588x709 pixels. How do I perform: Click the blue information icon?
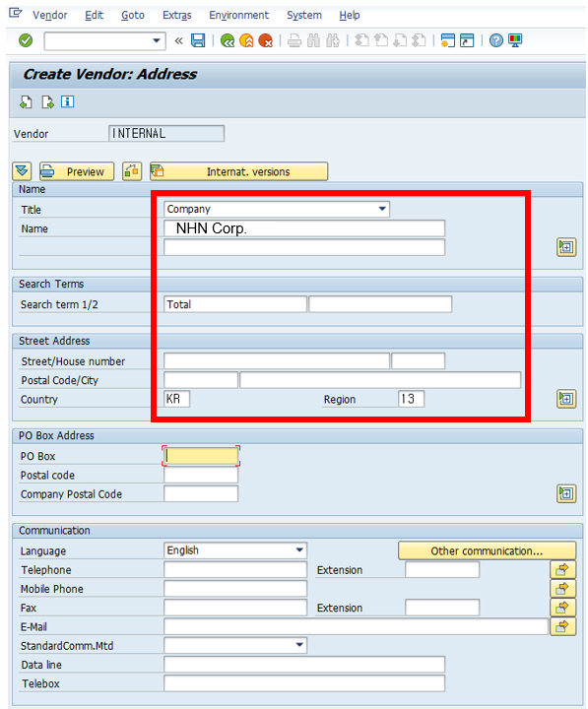(x=67, y=101)
